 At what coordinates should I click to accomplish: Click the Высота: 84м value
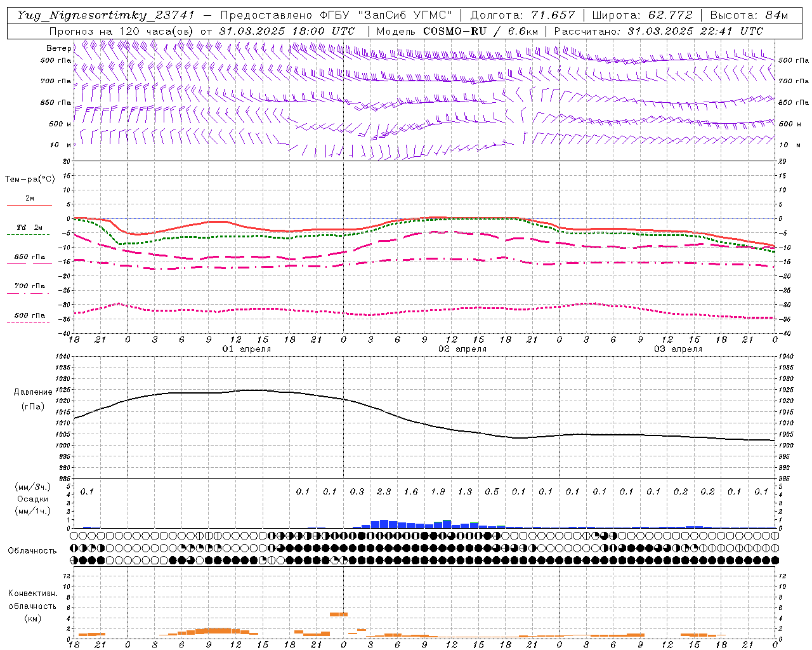749,15
